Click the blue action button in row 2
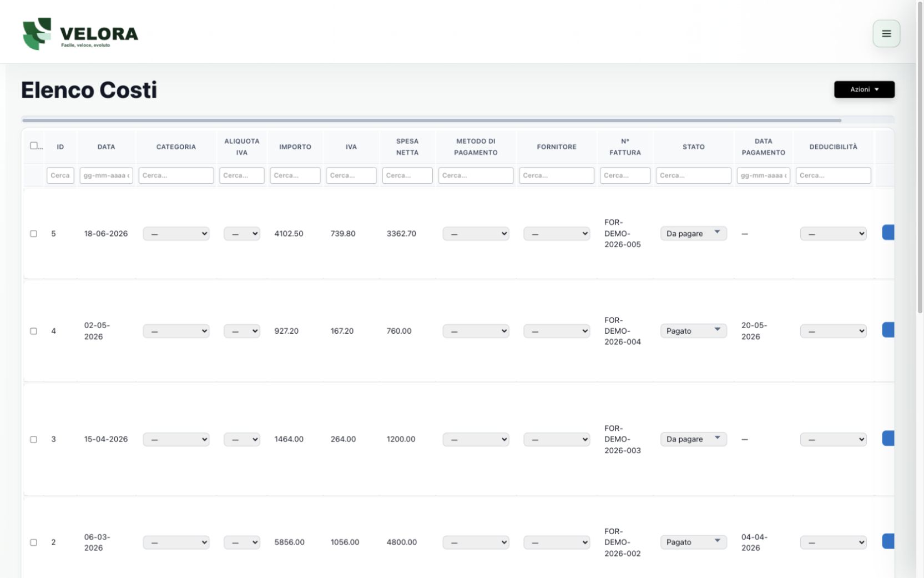The width and height of the screenshot is (924, 578). (x=888, y=541)
